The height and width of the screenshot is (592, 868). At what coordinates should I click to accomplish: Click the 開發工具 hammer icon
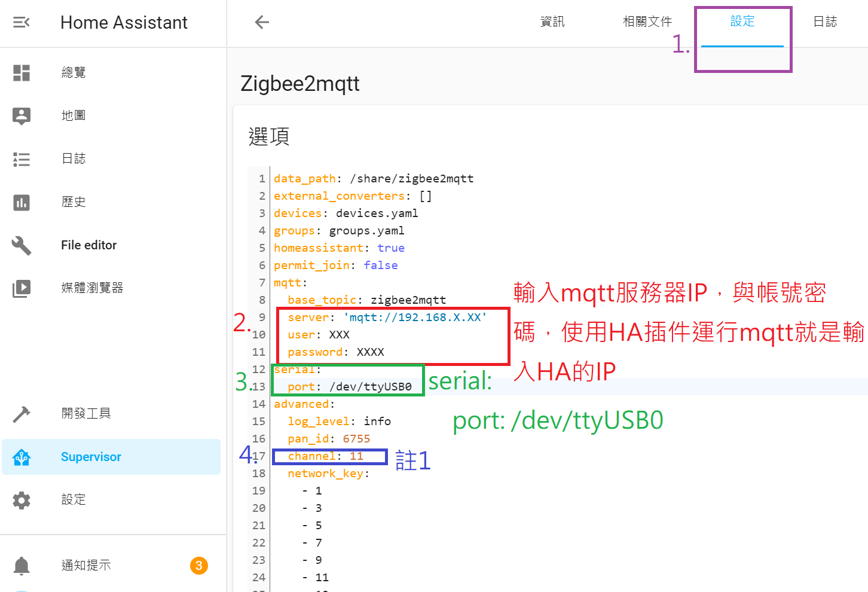(x=22, y=414)
